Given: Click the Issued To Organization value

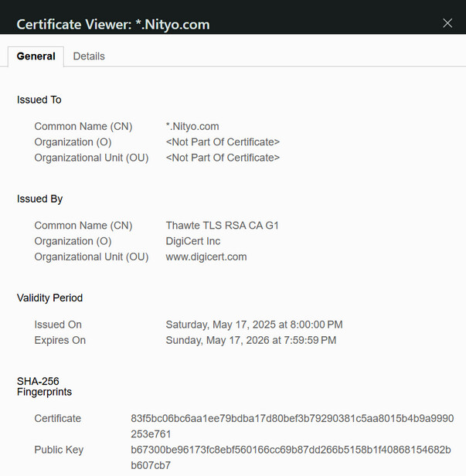Looking at the screenshot, I should point(223,142).
